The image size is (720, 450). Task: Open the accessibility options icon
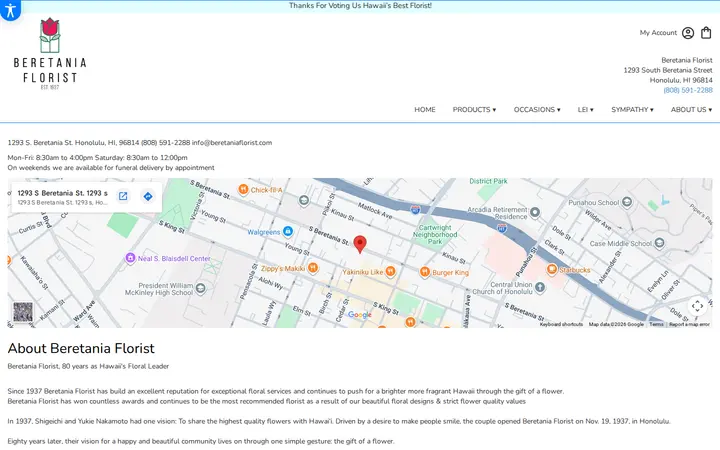point(10,9)
